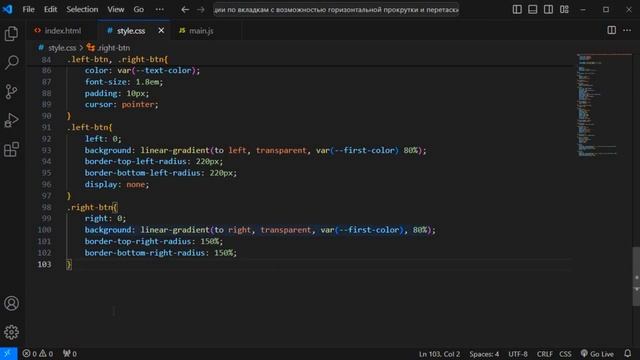Click the '.right-btn{' selector on line 98
This screenshot has height=360, width=640.
[x=92, y=207]
